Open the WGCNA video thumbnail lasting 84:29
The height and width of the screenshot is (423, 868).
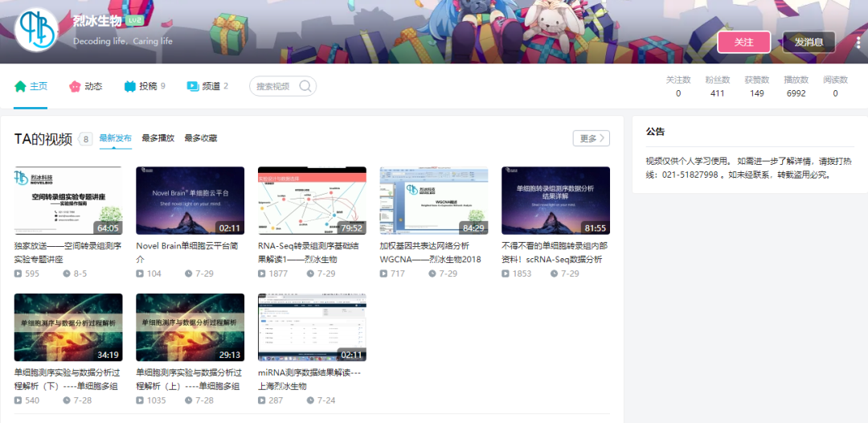pos(434,200)
